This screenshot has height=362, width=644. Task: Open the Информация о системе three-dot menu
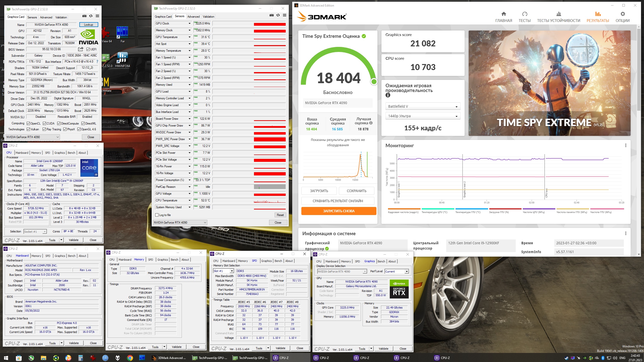click(626, 233)
